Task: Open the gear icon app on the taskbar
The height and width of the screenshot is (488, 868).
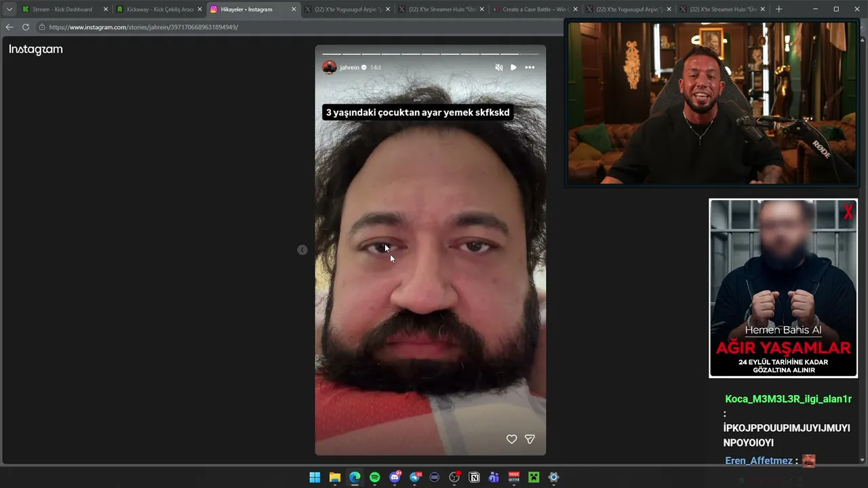Action: pos(554,477)
